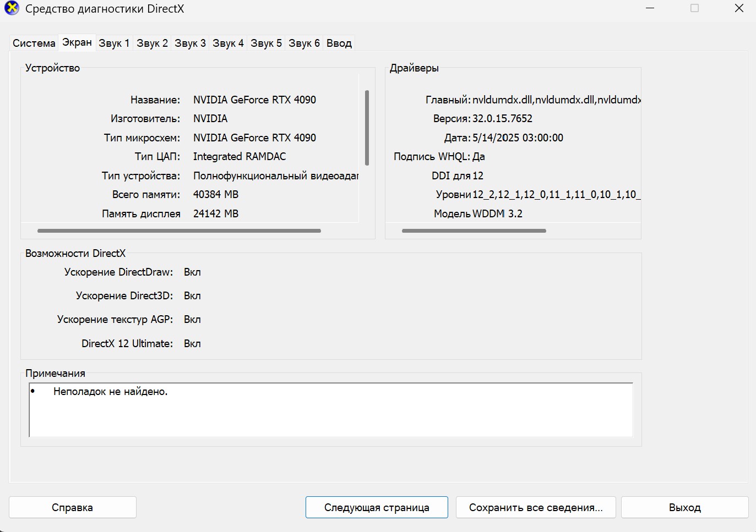Select the Вкл value for Ускорение текстур AGP
This screenshot has height=532, width=756.
[192, 319]
